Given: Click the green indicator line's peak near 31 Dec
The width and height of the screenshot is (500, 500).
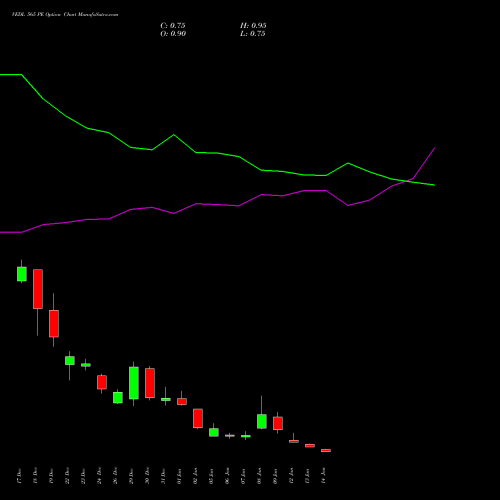Looking at the screenshot, I should coord(174,135).
